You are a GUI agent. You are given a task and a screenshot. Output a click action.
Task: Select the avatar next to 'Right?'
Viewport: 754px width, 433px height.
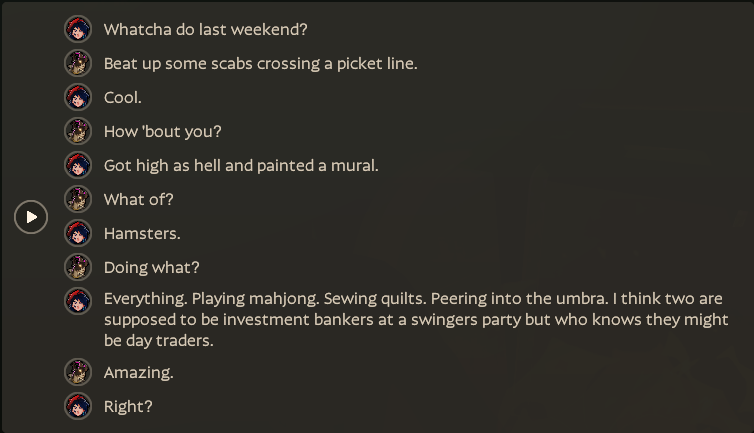click(78, 407)
